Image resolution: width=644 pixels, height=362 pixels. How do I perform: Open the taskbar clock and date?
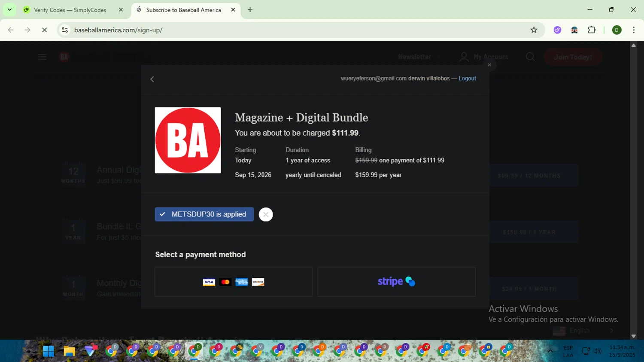(622, 351)
